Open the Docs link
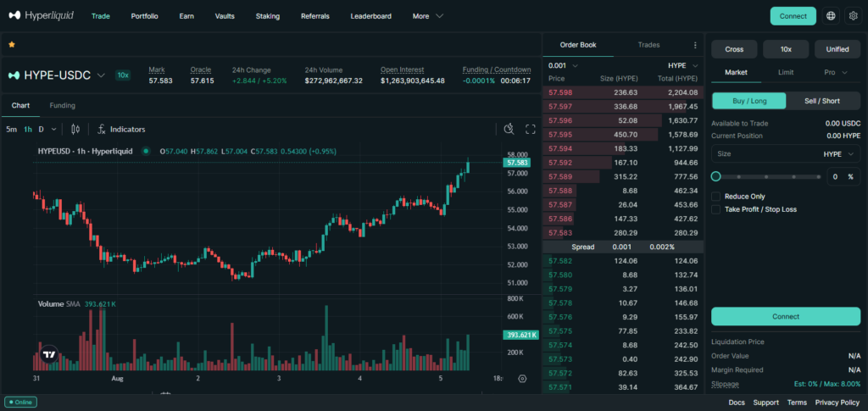Image resolution: width=868 pixels, height=411 pixels. click(737, 403)
